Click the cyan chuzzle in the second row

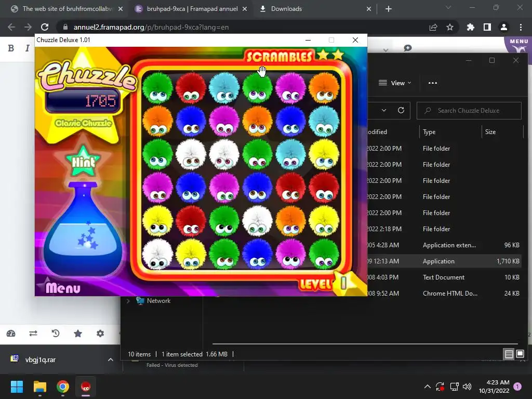pos(324,121)
